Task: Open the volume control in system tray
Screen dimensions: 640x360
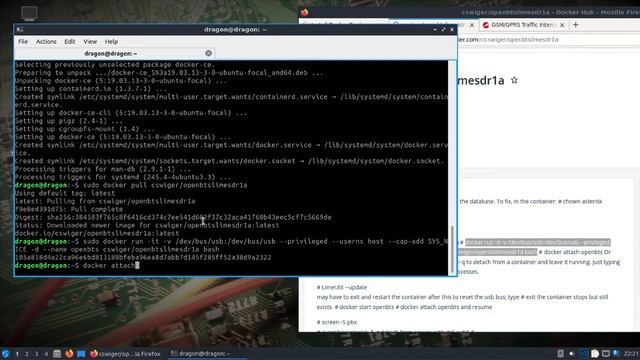Action: (x=571, y=353)
